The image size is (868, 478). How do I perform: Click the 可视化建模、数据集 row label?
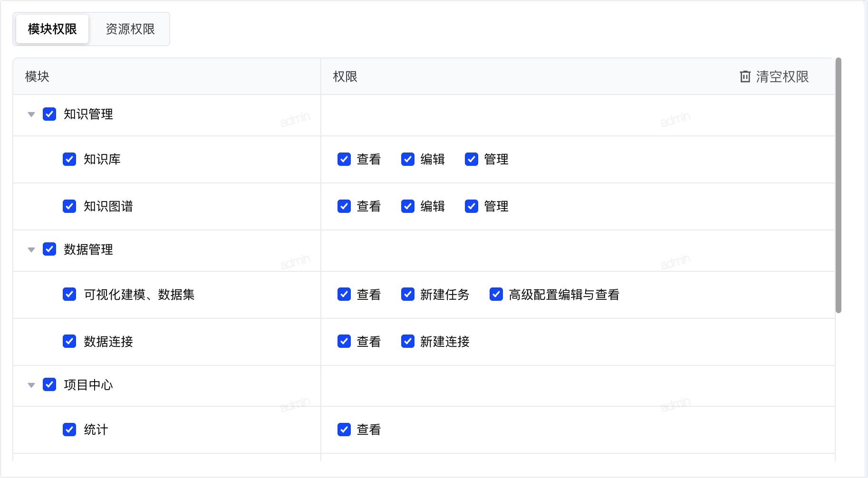139,295
